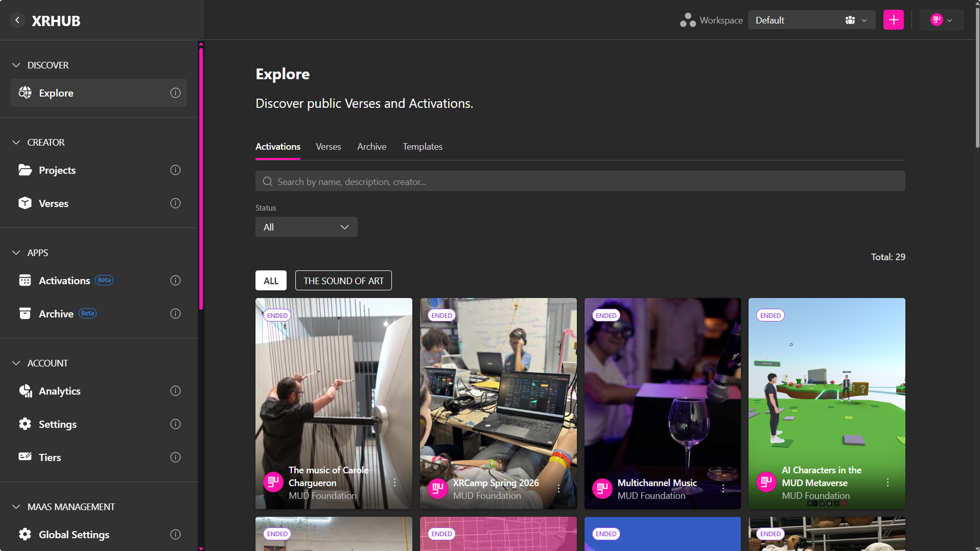The image size is (980, 551).
Task: Open Explore in the sidebar
Action: [99, 93]
